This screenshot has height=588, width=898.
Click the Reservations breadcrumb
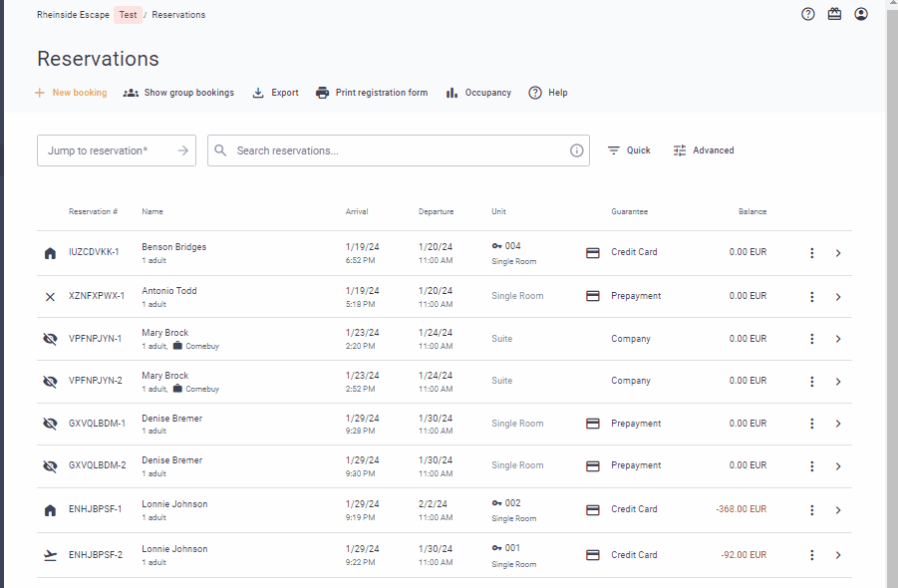(178, 15)
